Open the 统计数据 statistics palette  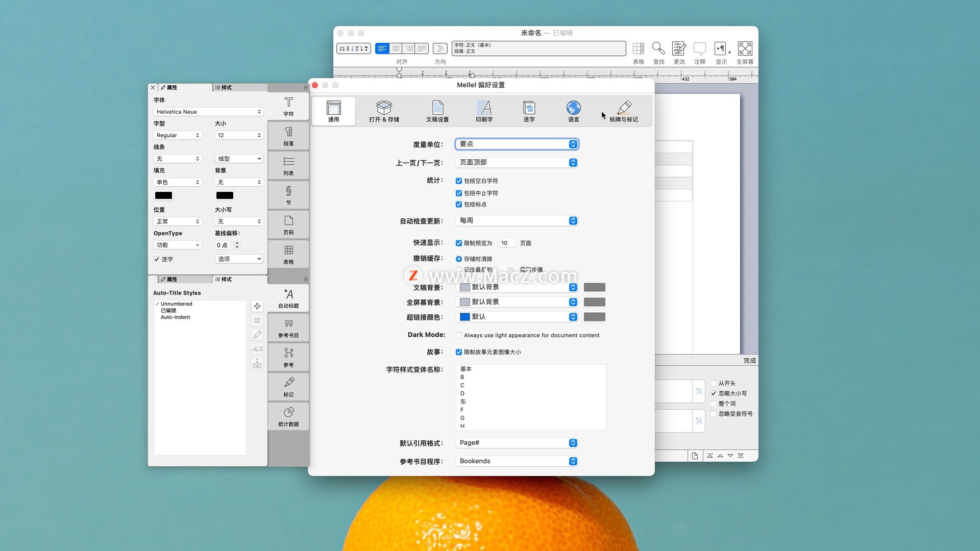pos(288,417)
